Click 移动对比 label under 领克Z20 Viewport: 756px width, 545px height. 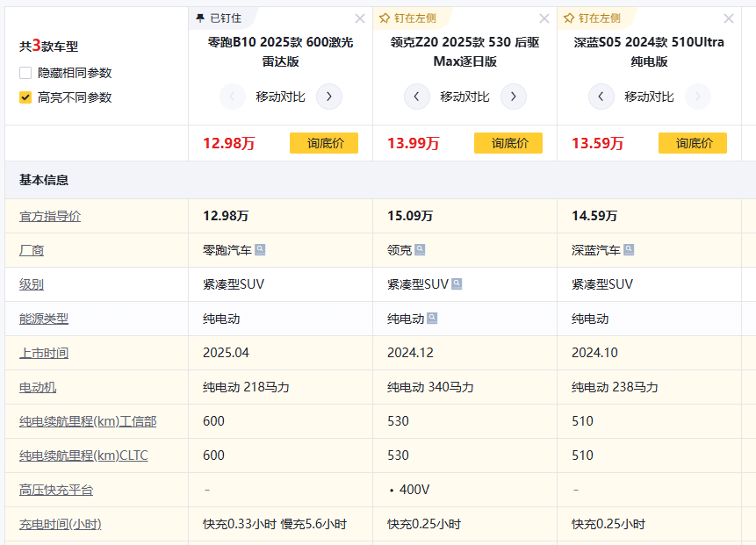point(464,97)
